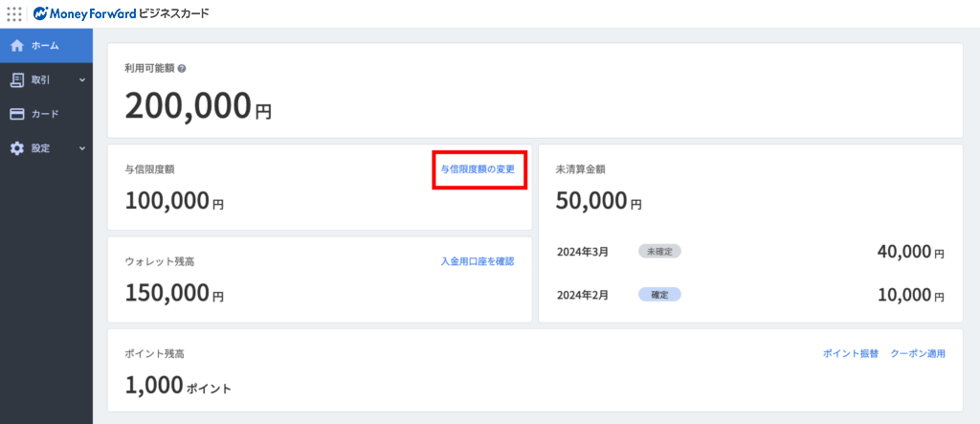
Task: Select the カード sidebar label
Action: (45, 114)
